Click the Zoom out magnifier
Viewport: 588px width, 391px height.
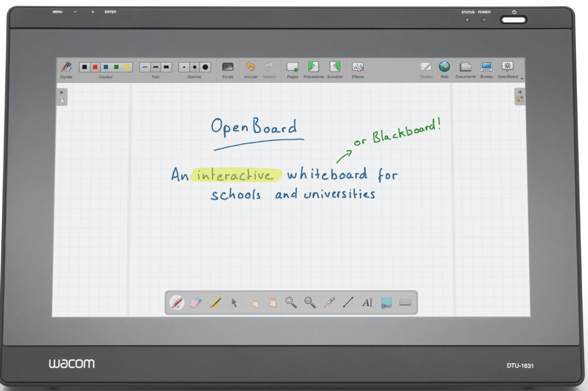tap(310, 303)
